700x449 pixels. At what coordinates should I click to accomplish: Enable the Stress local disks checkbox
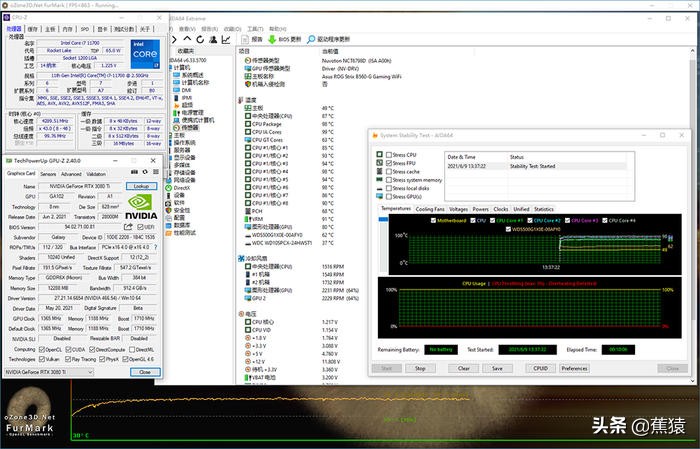pos(389,188)
